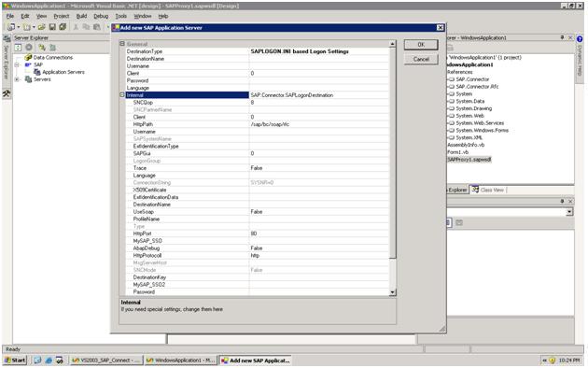Select the AbapDebug property value False
Image resolution: width=588 pixels, height=368 pixels.
click(x=319, y=248)
